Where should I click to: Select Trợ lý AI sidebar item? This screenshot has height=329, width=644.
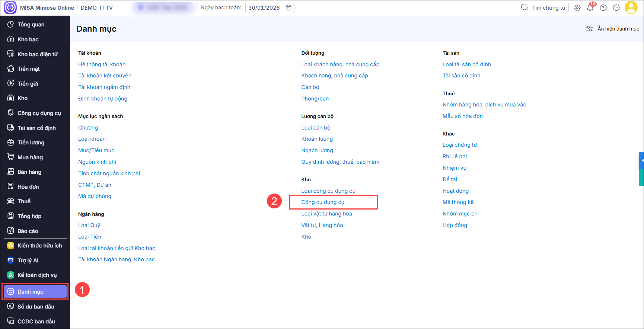(x=28, y=261)
